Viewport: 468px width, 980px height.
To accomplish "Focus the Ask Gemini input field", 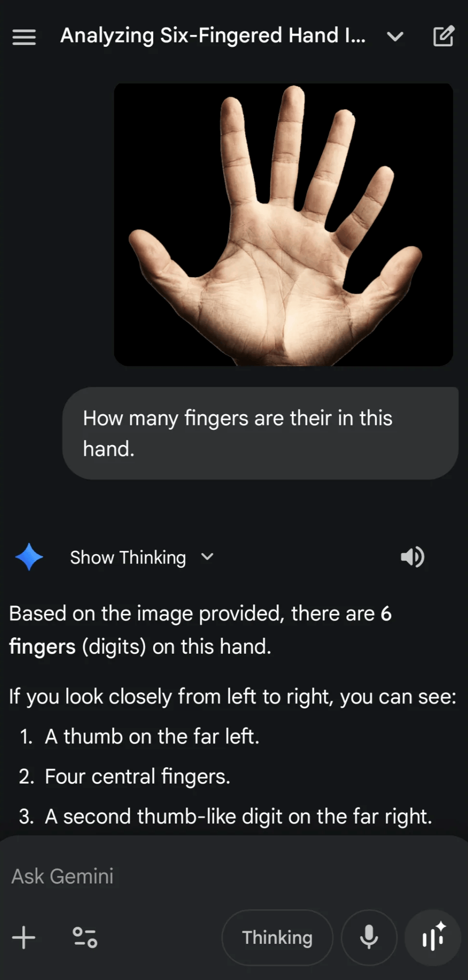I will pos(234,876).
